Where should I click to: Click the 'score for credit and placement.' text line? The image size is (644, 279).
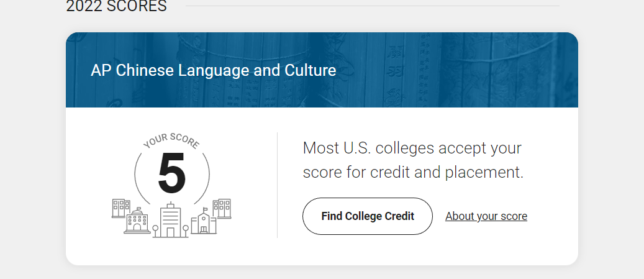pos(413,173)
